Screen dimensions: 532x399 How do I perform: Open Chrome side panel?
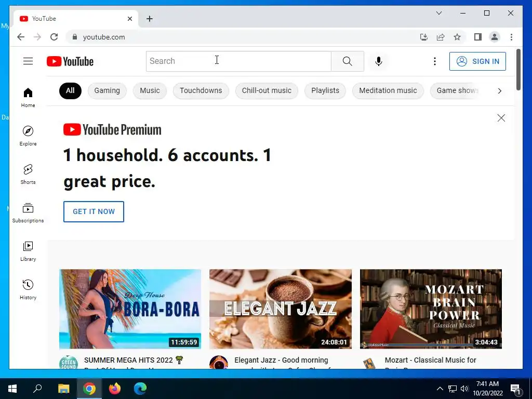[478, 37]
